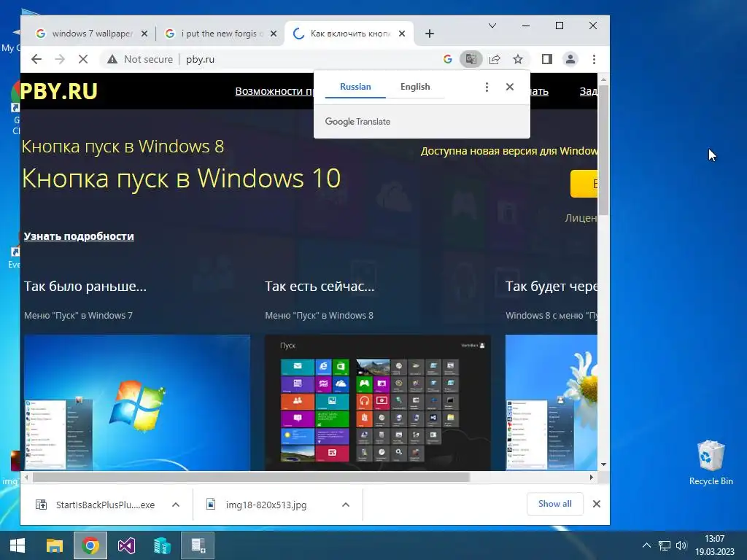747x560 pixels.
Task: Click 'Доступна новая версия для Windows' text
Action: [x=508, y=152]
